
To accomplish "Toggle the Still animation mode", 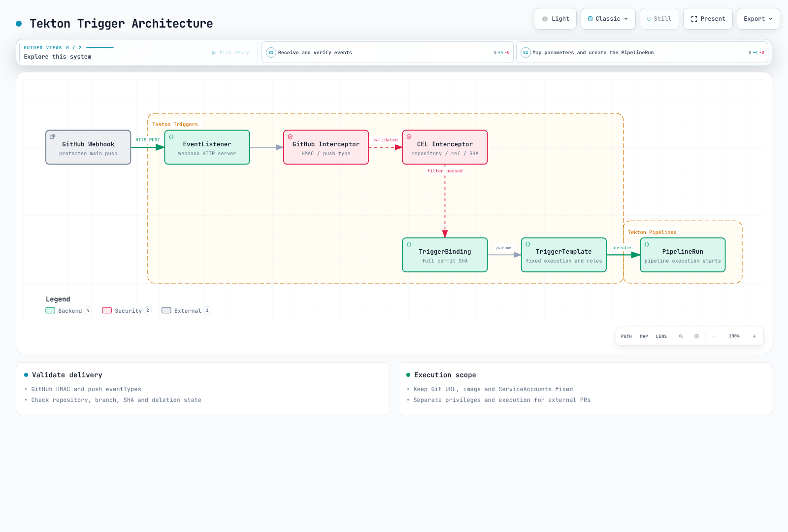I will [659, 19].
